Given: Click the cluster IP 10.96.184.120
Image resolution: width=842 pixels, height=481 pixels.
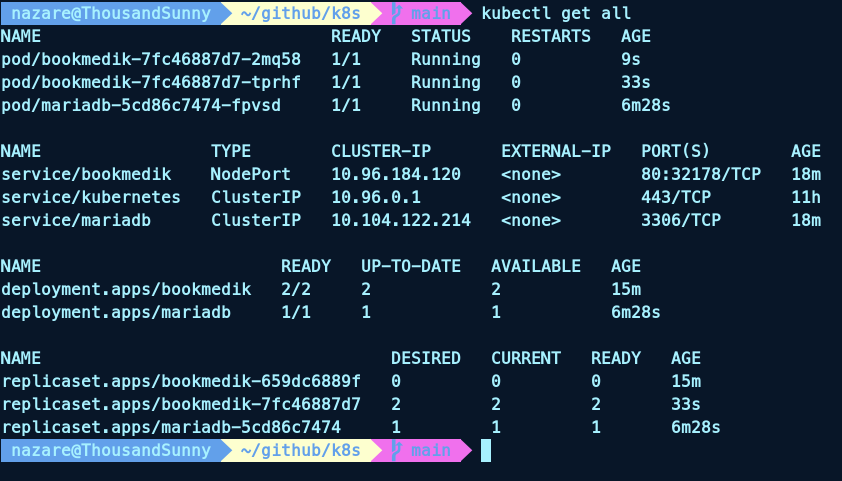Looking at the screenshot, I should coord(396,174).
